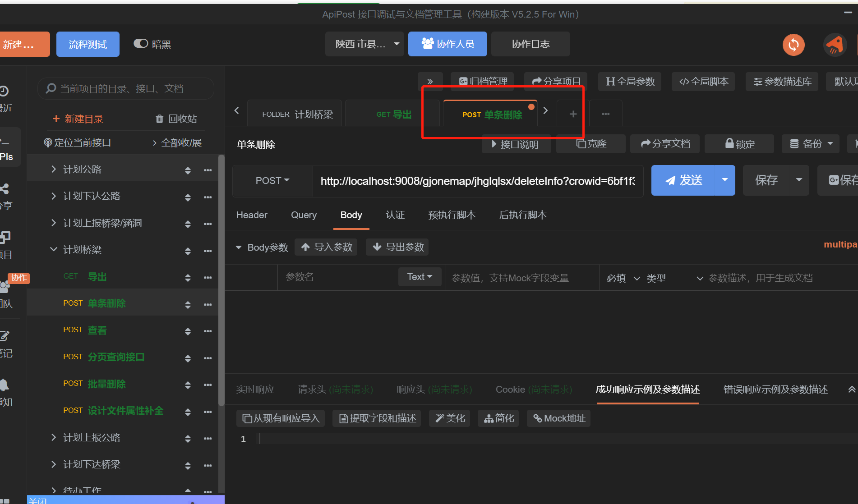Click the share icon in left sidebar

click(5, 189)
